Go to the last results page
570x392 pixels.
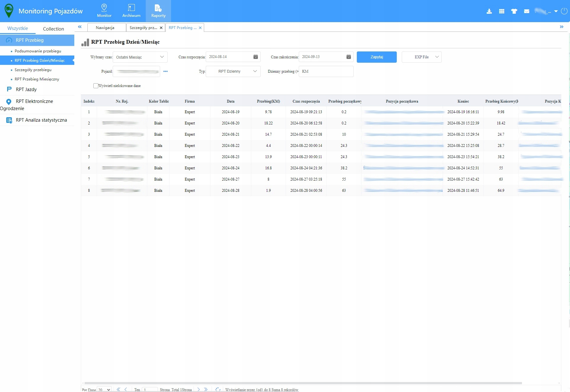click(x=206, y=389)
